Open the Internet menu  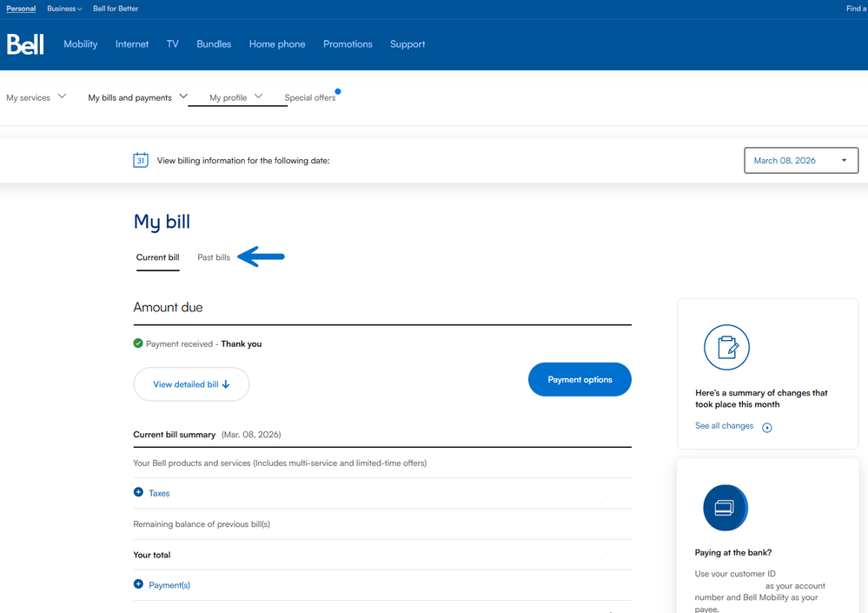pos(132,44)
